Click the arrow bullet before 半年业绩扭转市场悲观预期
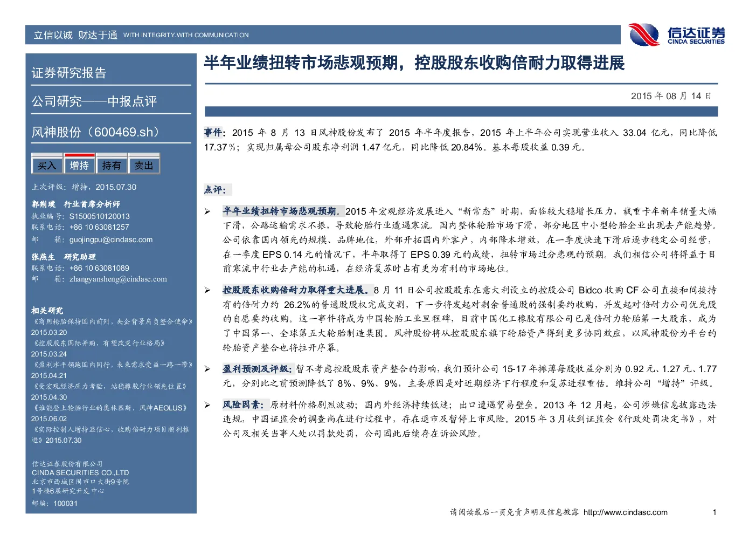The image size is (756, 535). (207, 211)
